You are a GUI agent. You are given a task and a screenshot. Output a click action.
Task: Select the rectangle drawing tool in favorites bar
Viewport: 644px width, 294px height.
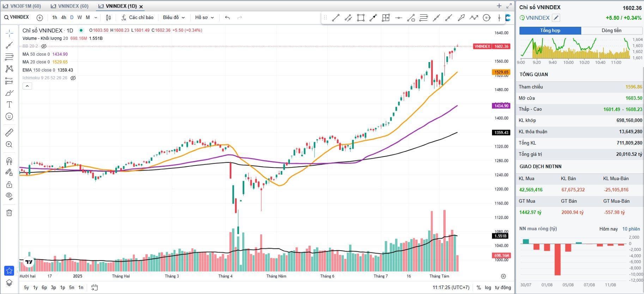coord(360,18)
